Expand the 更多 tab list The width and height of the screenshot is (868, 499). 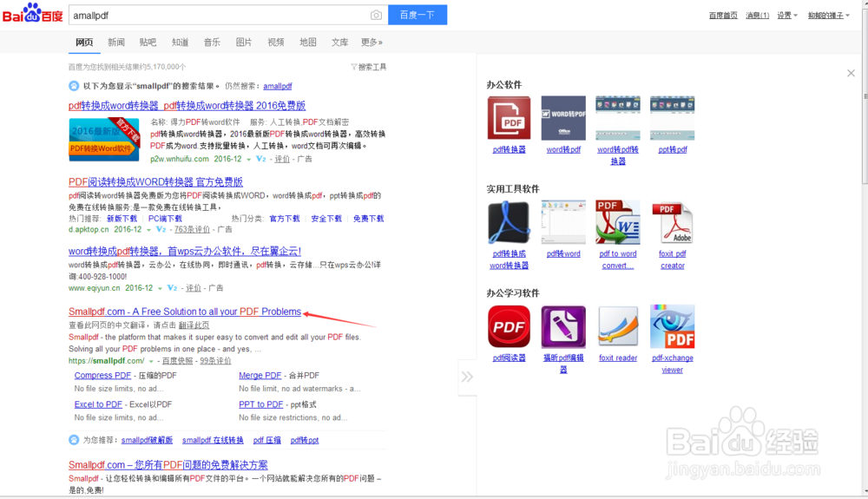pyautogui.click(x=372, y=42)
